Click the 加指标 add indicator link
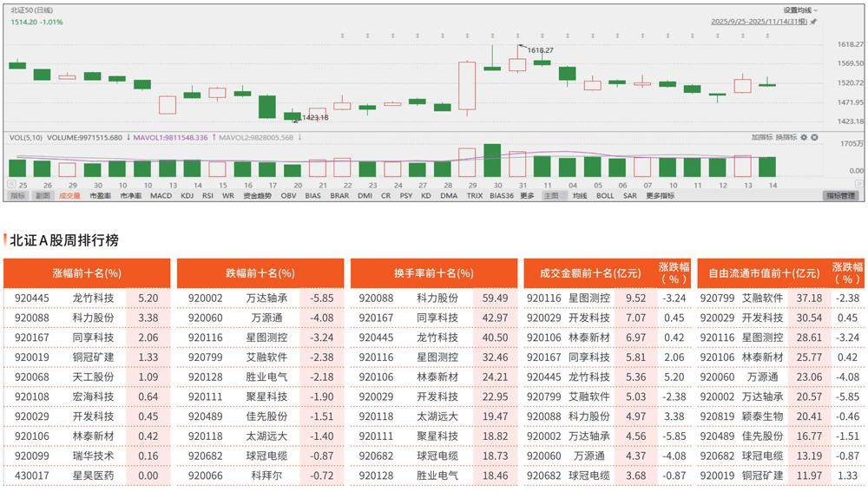 (x=761, y=137)
